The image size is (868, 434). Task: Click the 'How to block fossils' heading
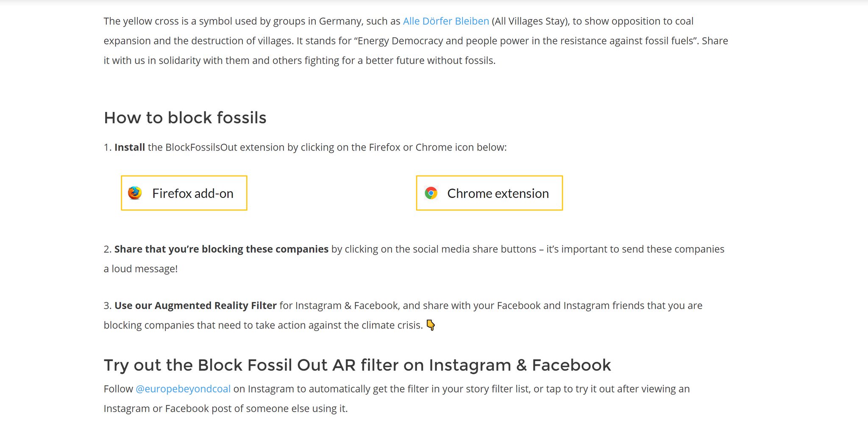click(x=185, y=118)
